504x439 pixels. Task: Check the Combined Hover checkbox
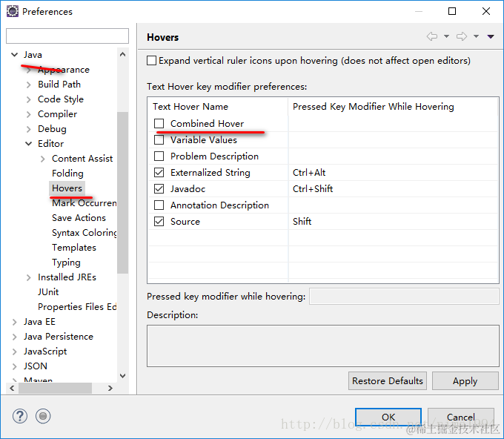click(x=159, y=124)
